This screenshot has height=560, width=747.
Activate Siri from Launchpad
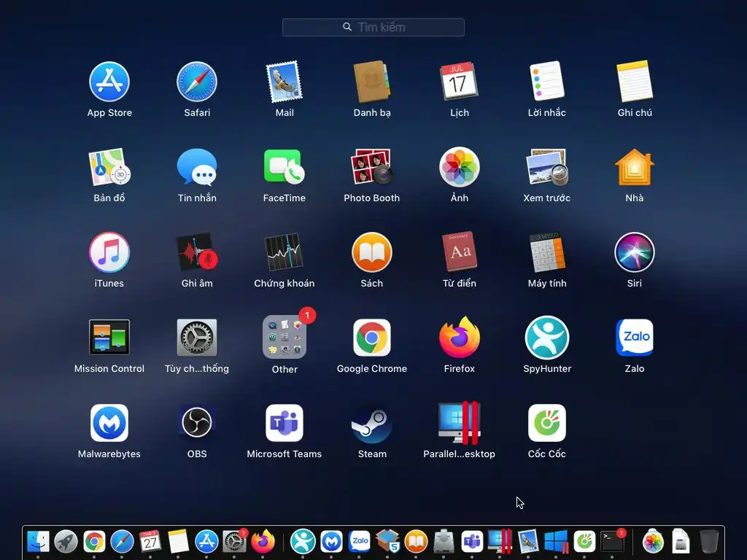click(x=635, y=252)
